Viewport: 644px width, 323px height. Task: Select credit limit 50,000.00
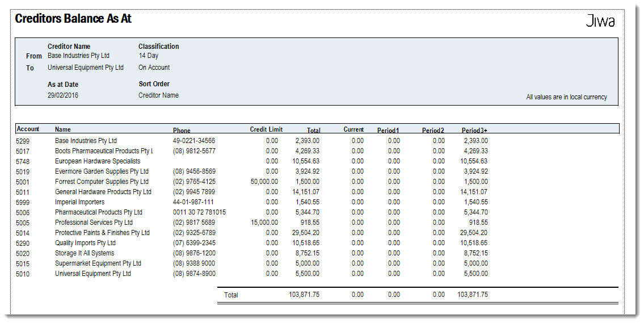[264, 182]
